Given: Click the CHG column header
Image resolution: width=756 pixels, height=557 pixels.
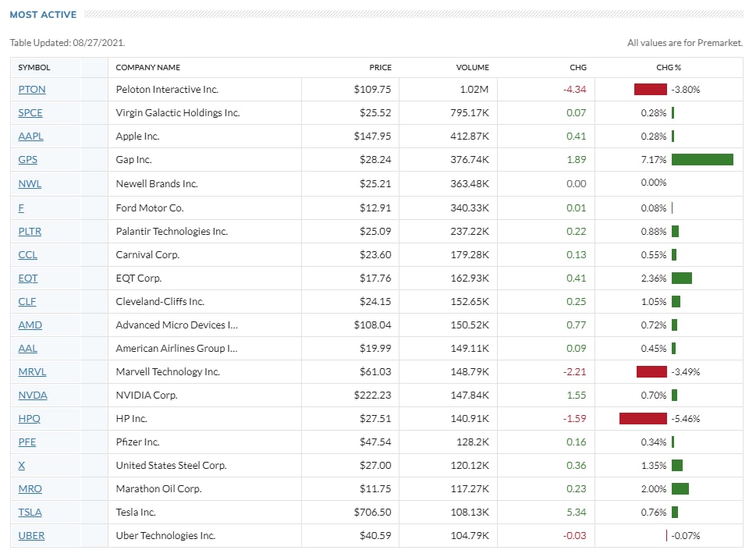Looking at the screenshot, I should 578,68.
